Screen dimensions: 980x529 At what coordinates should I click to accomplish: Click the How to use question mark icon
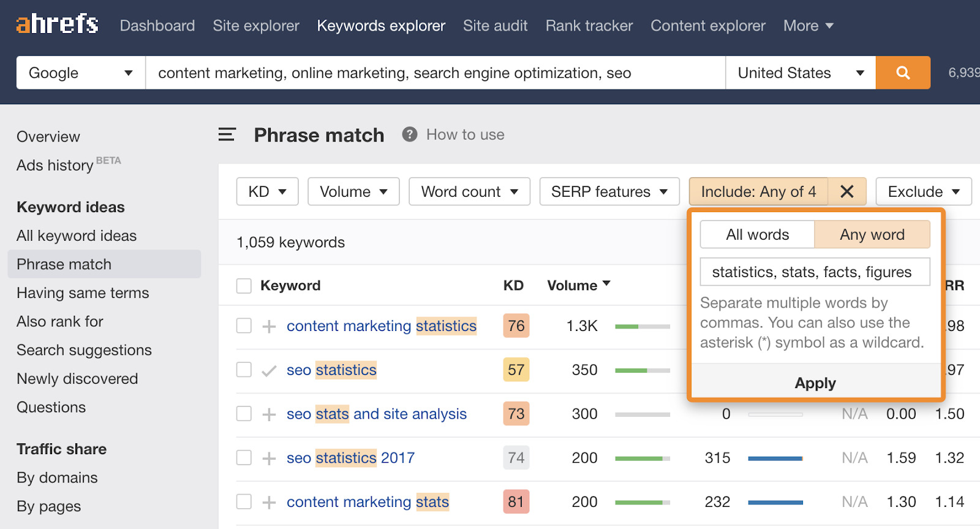pyautogui.click(x=410, y=134)
